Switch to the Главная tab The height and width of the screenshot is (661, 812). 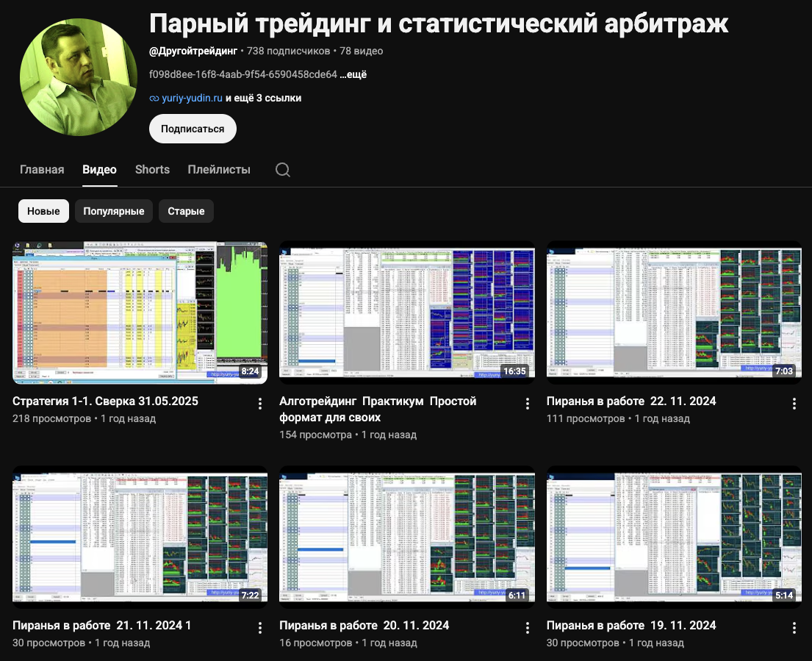coord(42,169)
